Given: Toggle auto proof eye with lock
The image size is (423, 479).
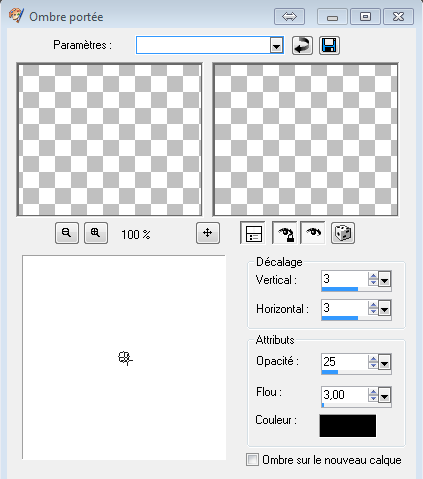Looking at the screenshot, I should (x=285, y=233).
